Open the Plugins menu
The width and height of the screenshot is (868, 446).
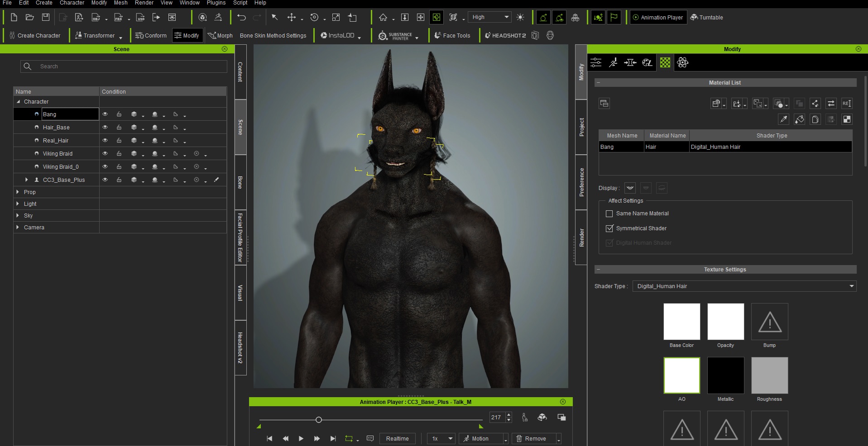[216, 3]
